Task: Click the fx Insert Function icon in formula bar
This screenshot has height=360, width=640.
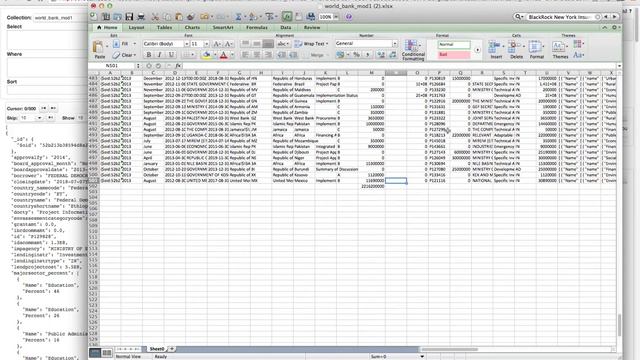Action: coord(178,66)
